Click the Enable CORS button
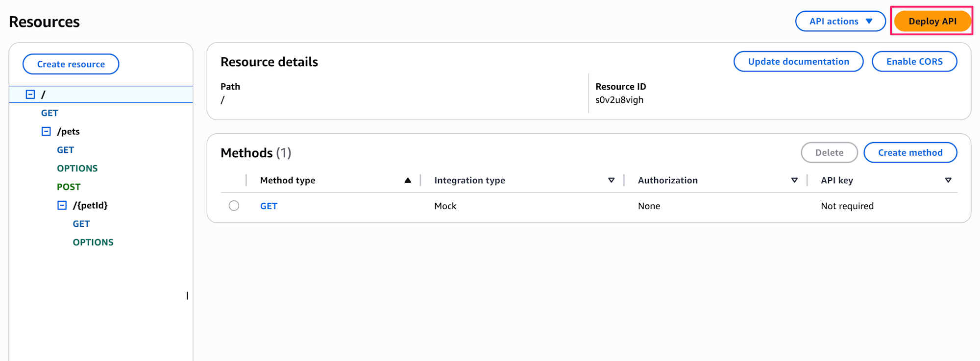The image size is (980, 361). point(914,62)
